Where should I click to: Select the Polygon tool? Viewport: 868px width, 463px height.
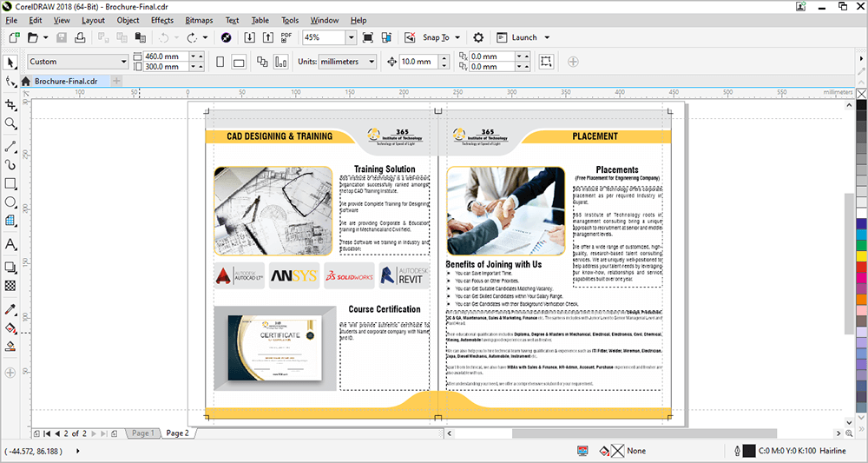pos(10,221)
